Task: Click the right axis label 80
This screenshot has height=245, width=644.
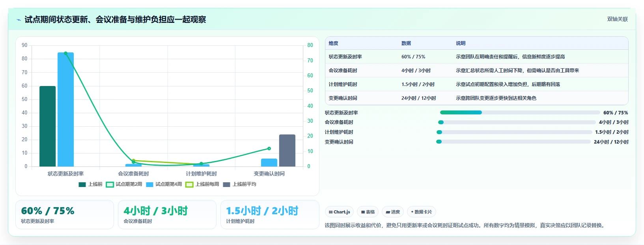Action: coord(310,45)
